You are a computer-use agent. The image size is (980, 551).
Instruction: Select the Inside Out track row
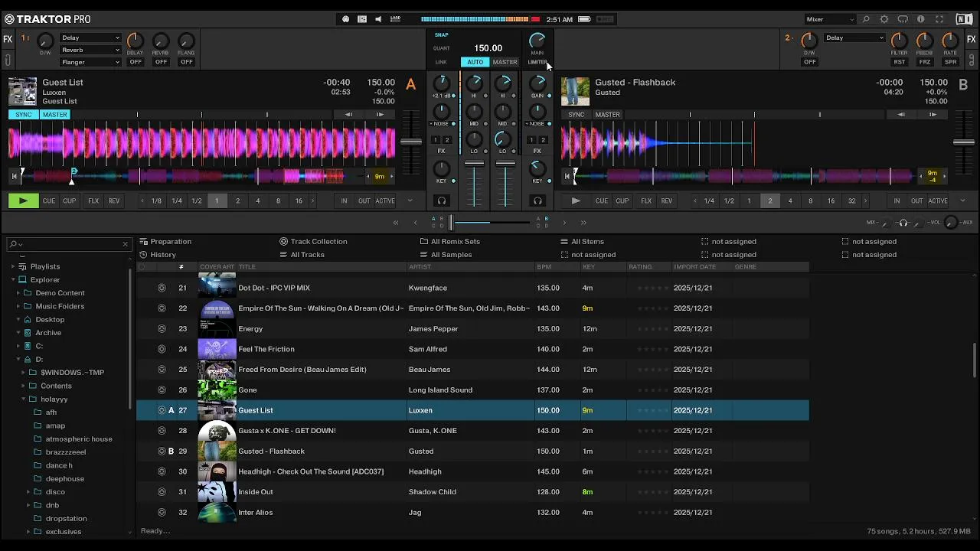472,492
